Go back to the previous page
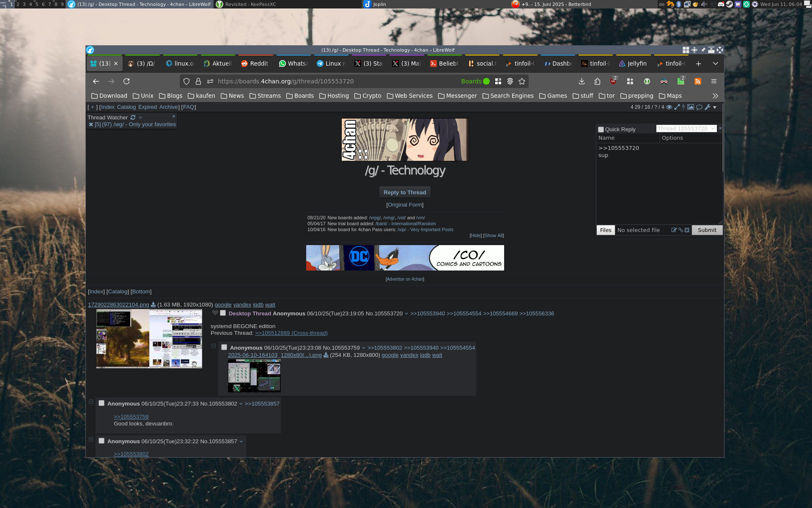Image resolution: width=812 pixels, height=508 pixels. coord(96,81)
